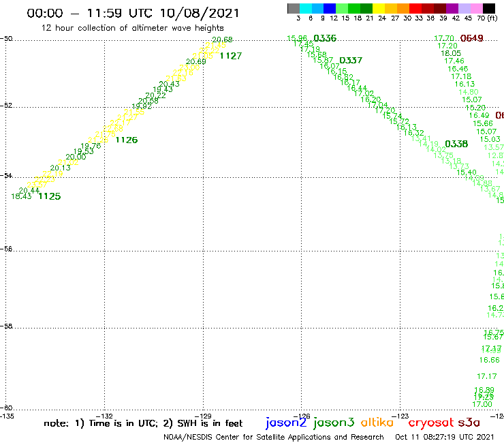Select the bright red swatch in the legend
The height and width of the screenshot is (443, 504).
pyautogui.click(x=415, y=8)
